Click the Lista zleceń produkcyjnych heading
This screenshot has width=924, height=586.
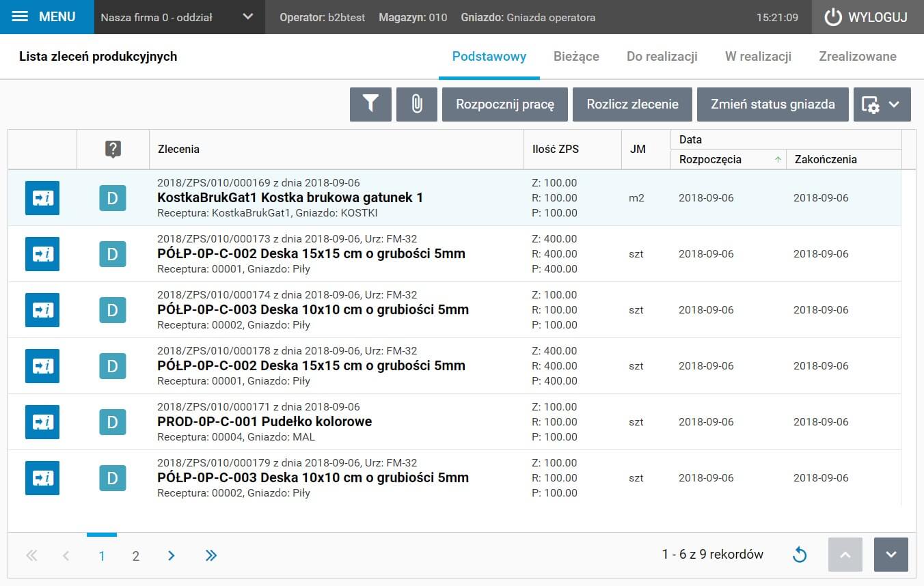(98, 57)
